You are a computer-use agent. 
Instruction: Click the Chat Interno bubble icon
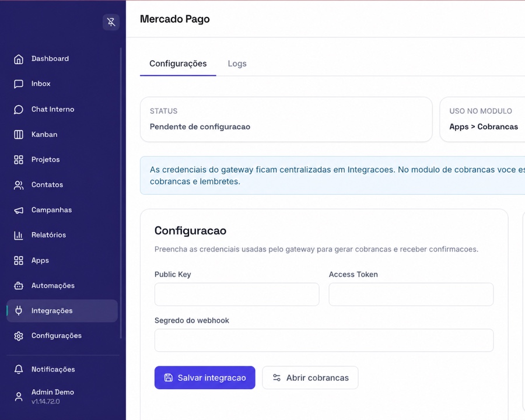pos(19,110)
